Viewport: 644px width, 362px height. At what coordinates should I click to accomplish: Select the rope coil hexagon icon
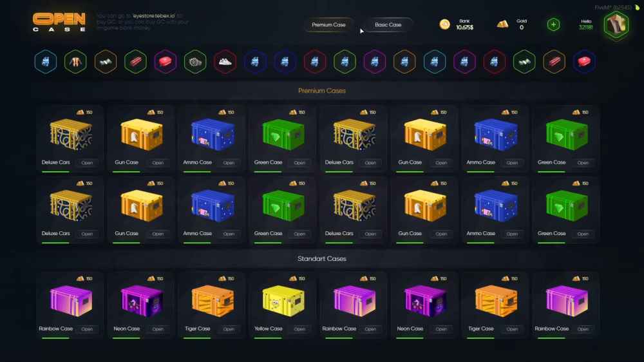click(195, 62)
